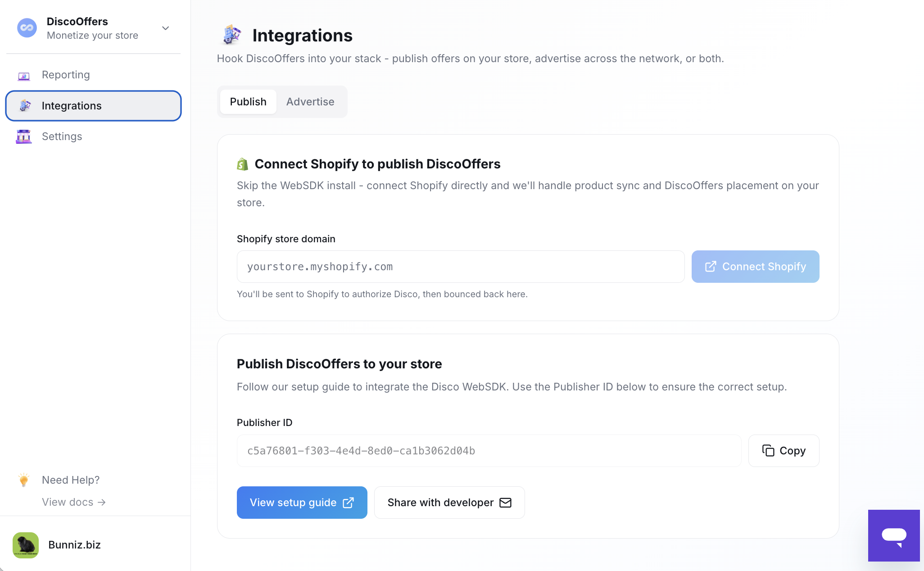Click the arrow next to View docs
The height and width of the screenshot is (571, 924).
(102, 502)
